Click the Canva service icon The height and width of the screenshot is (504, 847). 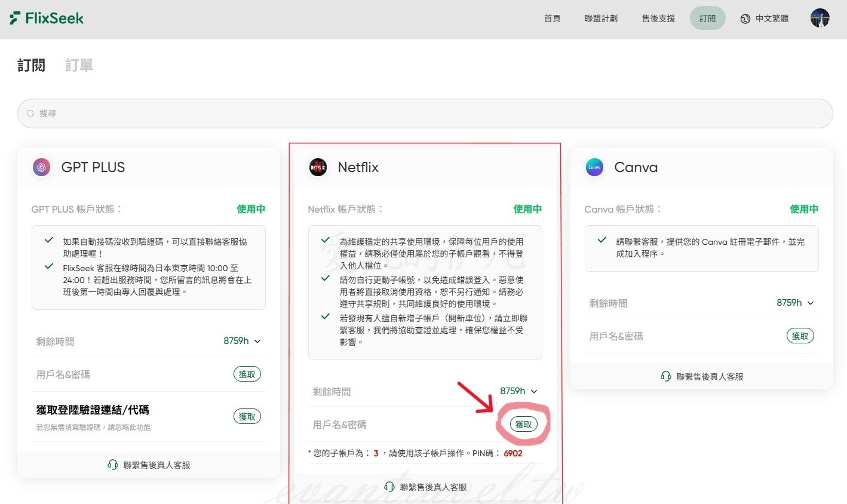click(594, 167)
